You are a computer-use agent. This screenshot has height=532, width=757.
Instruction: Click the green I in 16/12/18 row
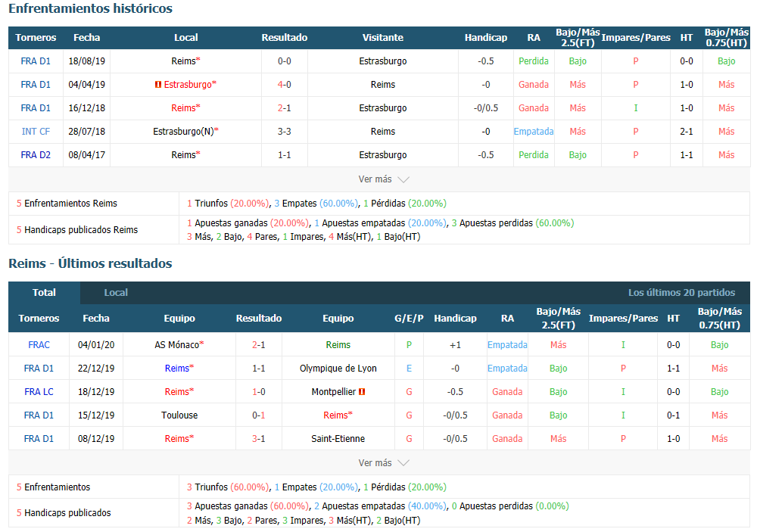(x=636, y=107)
